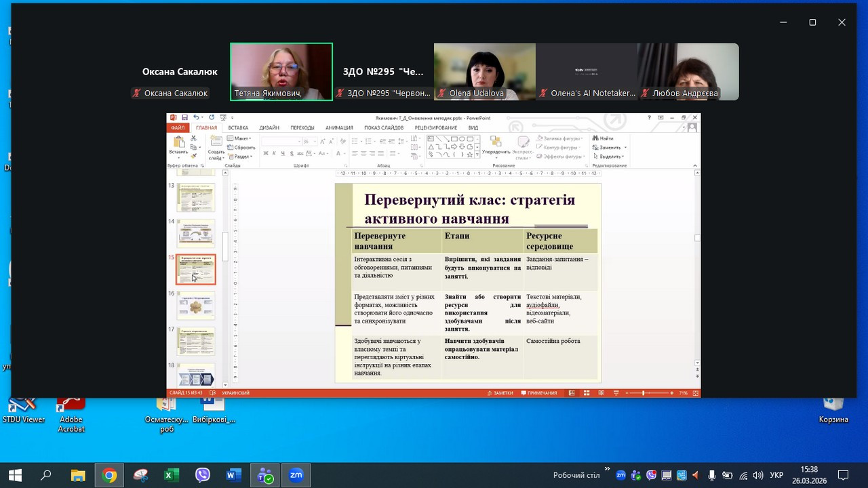Toggle Bold formatting in font group

pos(265,153)
